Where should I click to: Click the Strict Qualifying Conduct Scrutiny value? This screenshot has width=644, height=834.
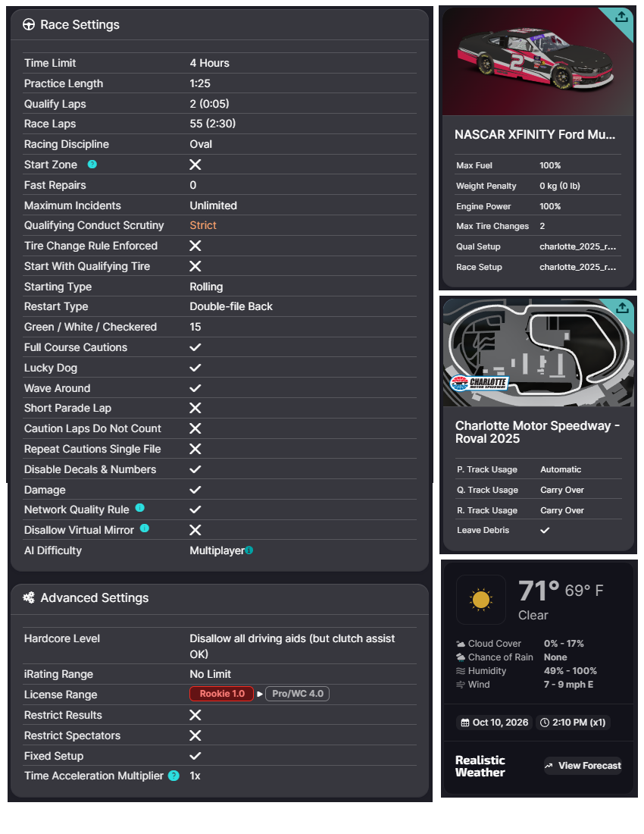203,225
